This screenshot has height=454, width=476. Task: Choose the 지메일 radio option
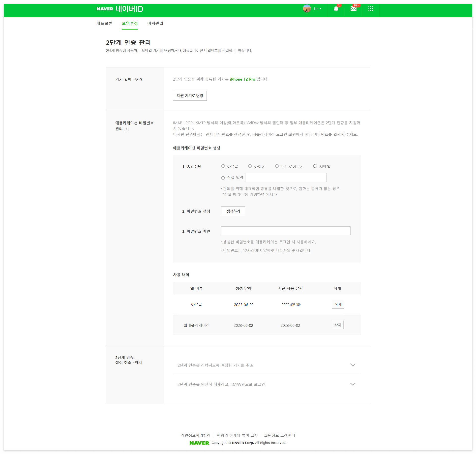coord(315,166)
